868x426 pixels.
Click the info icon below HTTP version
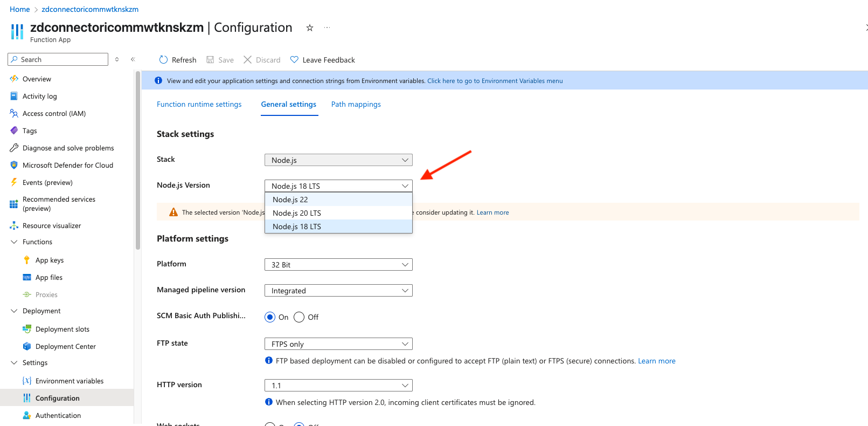[269, 402]
